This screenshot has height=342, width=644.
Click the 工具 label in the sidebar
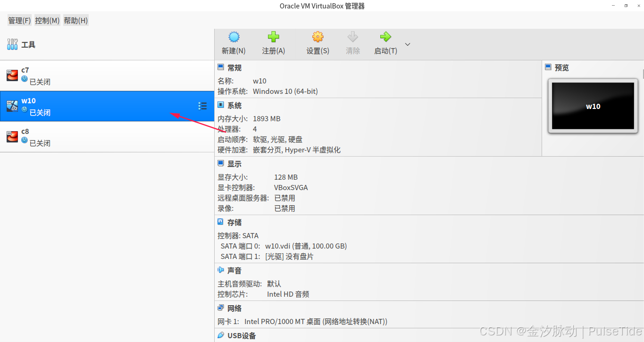click(28, 45)
